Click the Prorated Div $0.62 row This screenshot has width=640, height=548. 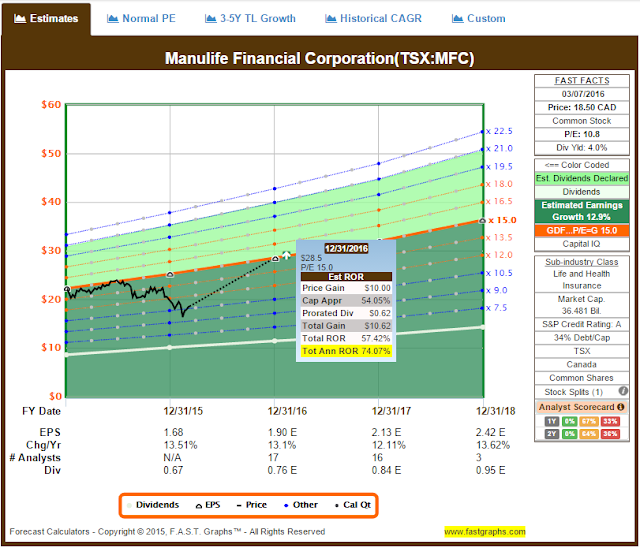point(346,313)
